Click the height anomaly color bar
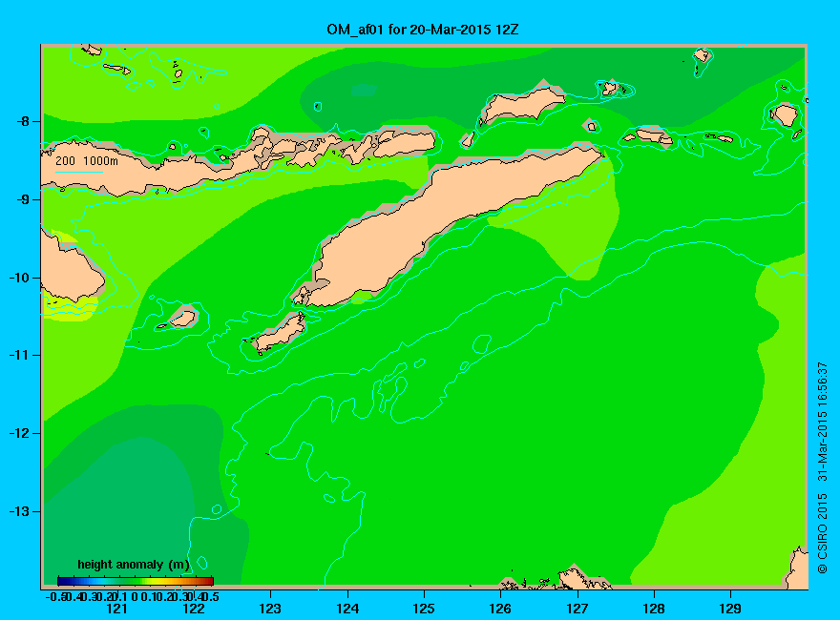This screenshot has height=620, width=840. click(136, 581)
